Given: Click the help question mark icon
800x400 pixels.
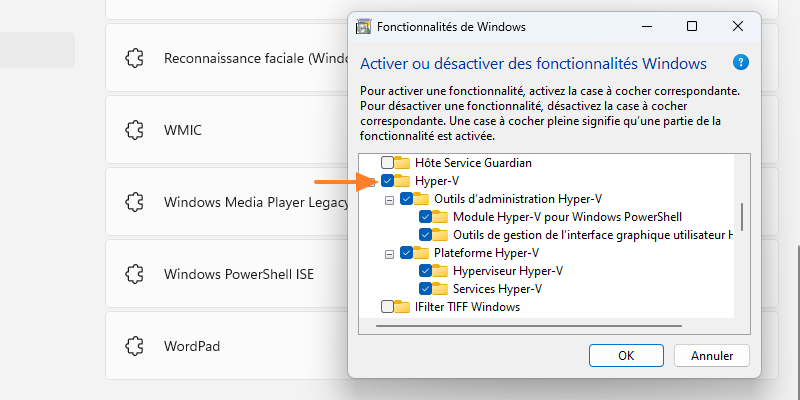Looking at the screenshot, I should tap(740, 63).
